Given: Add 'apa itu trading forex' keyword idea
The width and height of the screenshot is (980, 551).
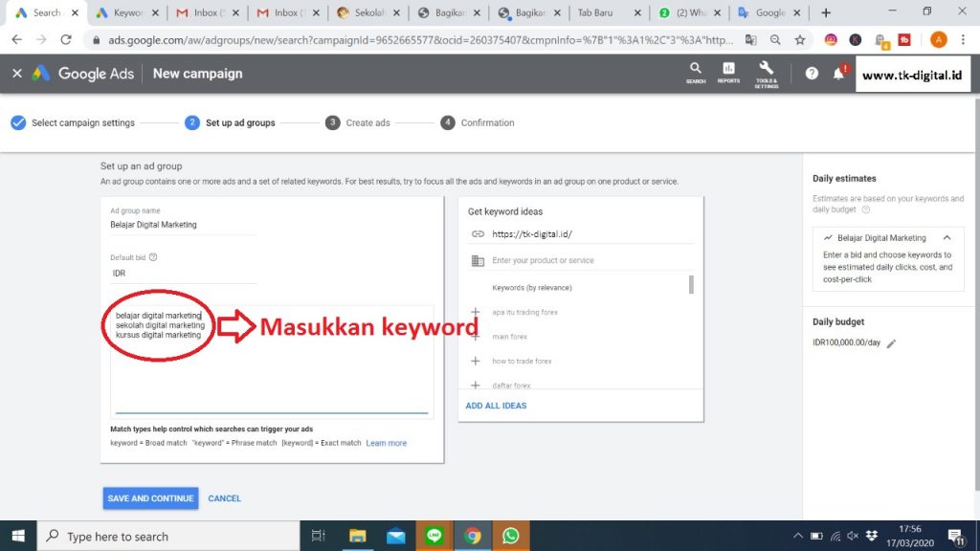Looking at the screenshot, I should click(476, 313).
